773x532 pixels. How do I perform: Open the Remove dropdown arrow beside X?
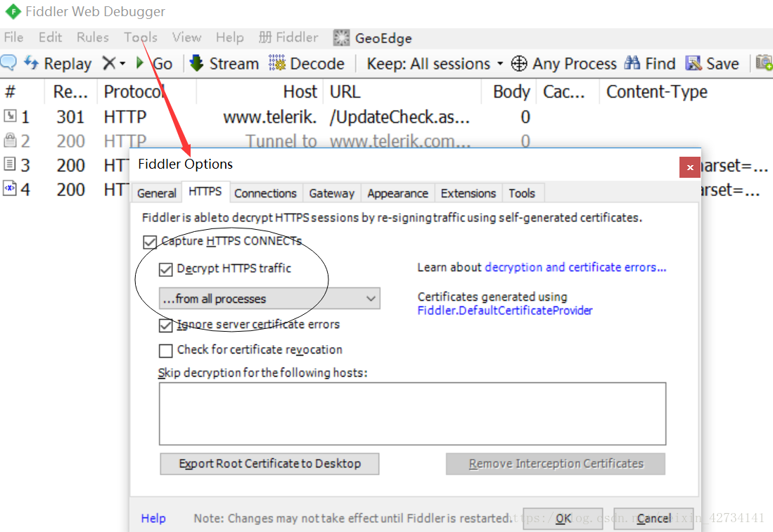[x=122, y=63]
